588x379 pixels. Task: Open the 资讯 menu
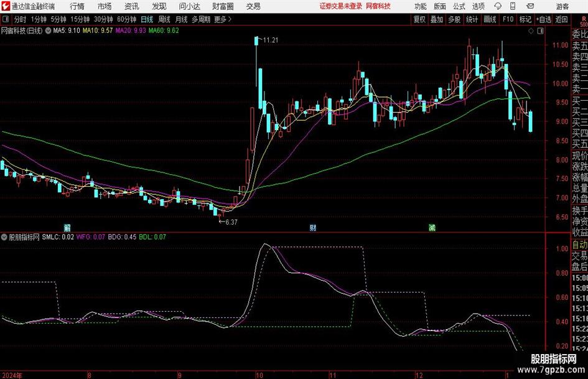132,6
